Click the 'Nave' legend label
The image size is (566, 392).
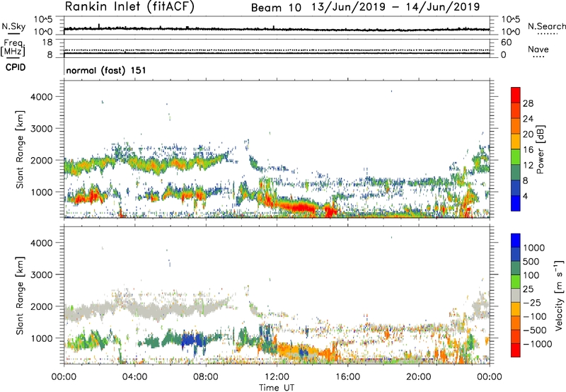click(538, 49)
